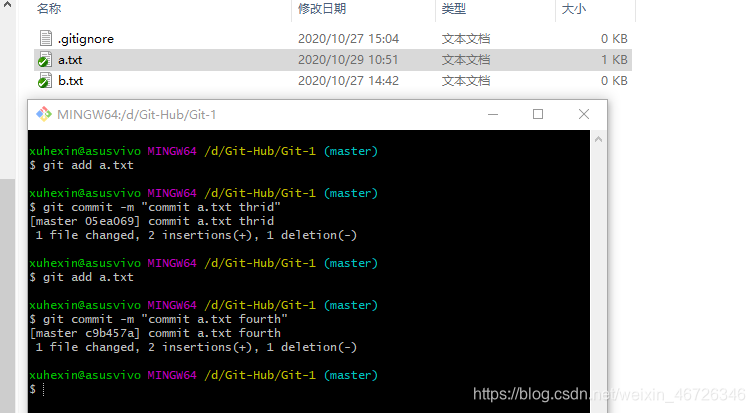Image resolution: width=755 pixels, height=413 pixels.
Task: Click the 'git commit -m "commit a.txt fourth"' line
Action: tap(158, 319)
